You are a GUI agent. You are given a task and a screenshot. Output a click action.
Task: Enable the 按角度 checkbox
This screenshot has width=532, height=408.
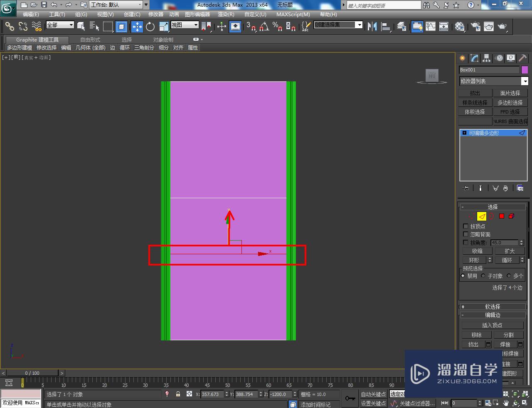465,242
